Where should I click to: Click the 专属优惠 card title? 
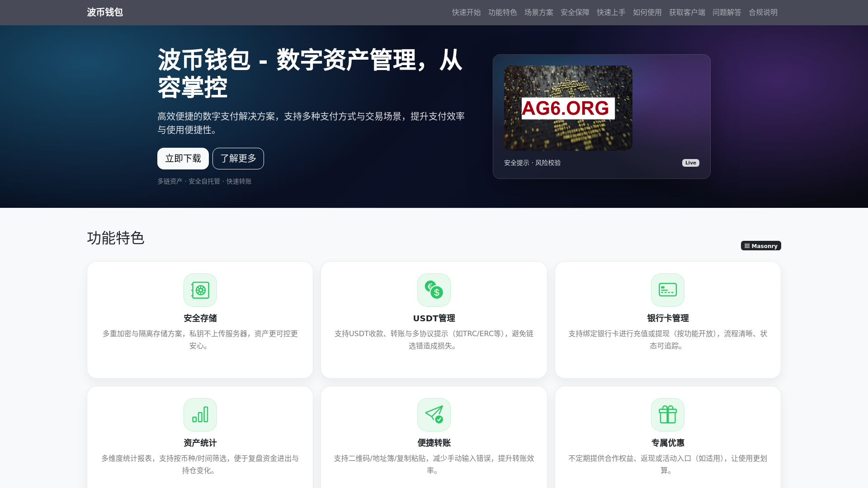[668, 443]
